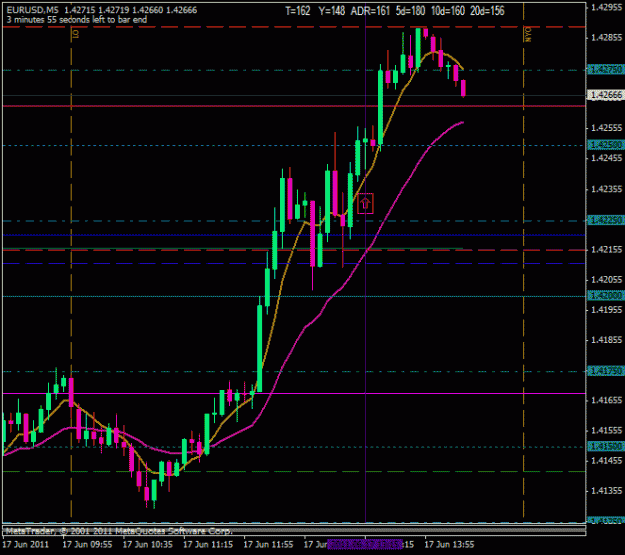Click the purple highlighted crosshair time label
625x555 pixels.
coord(365,545)
